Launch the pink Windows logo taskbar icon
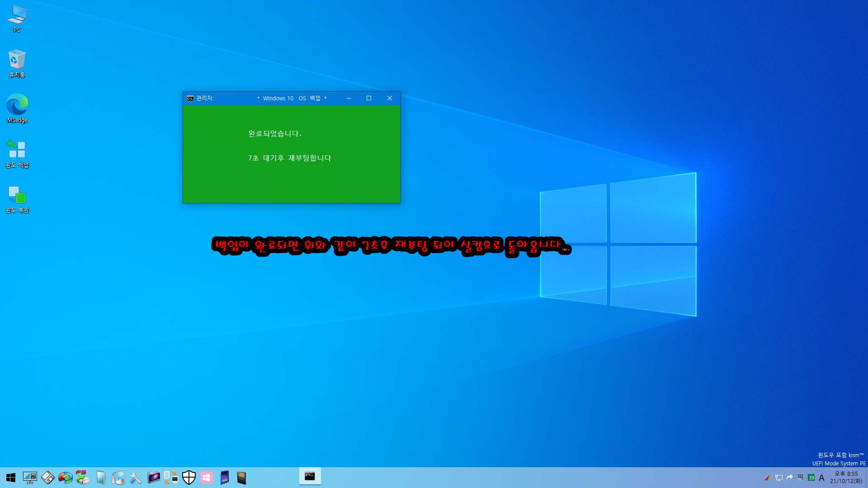 point(207,478)
